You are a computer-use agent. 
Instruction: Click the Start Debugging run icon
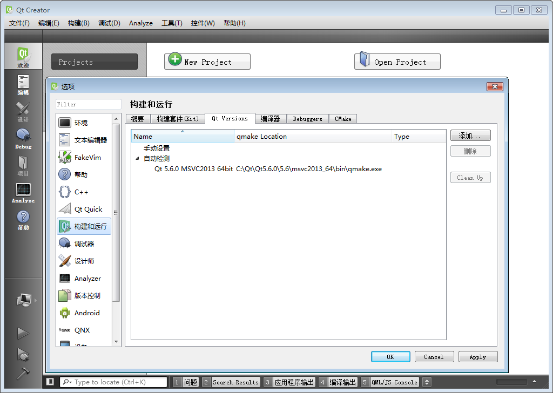[x=23, y=354]
